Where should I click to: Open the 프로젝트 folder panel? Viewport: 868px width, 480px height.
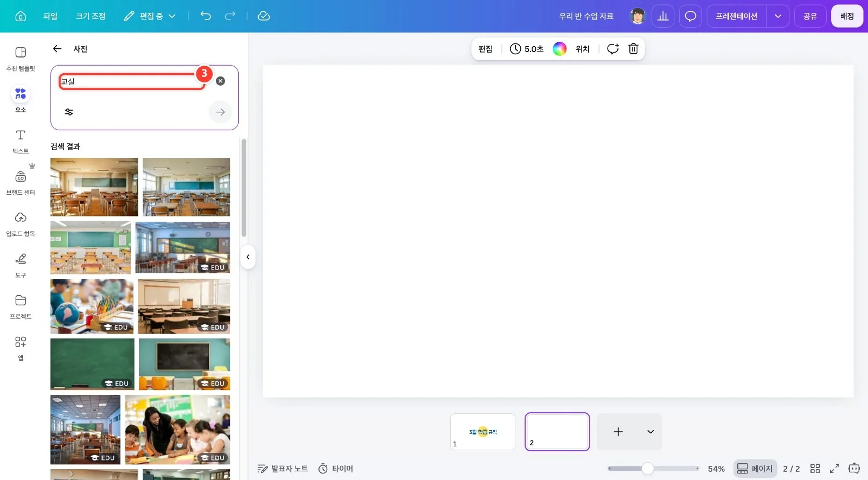pos(21,306)
